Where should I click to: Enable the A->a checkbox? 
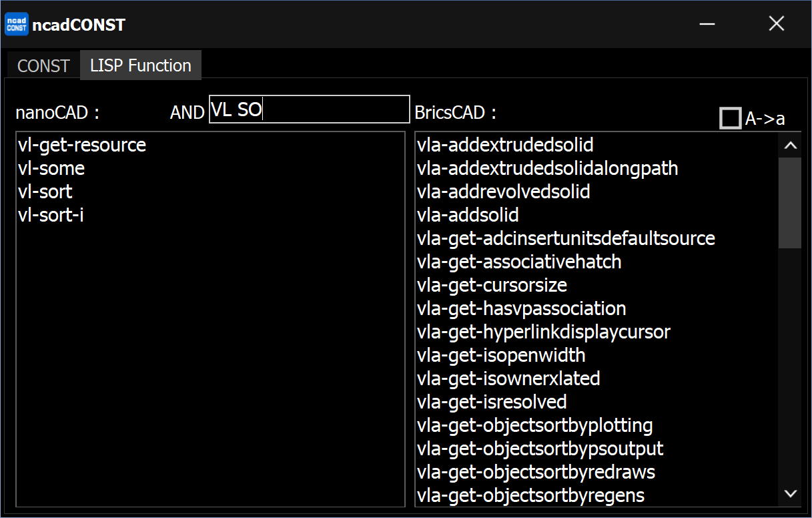(x=731, y=118)
